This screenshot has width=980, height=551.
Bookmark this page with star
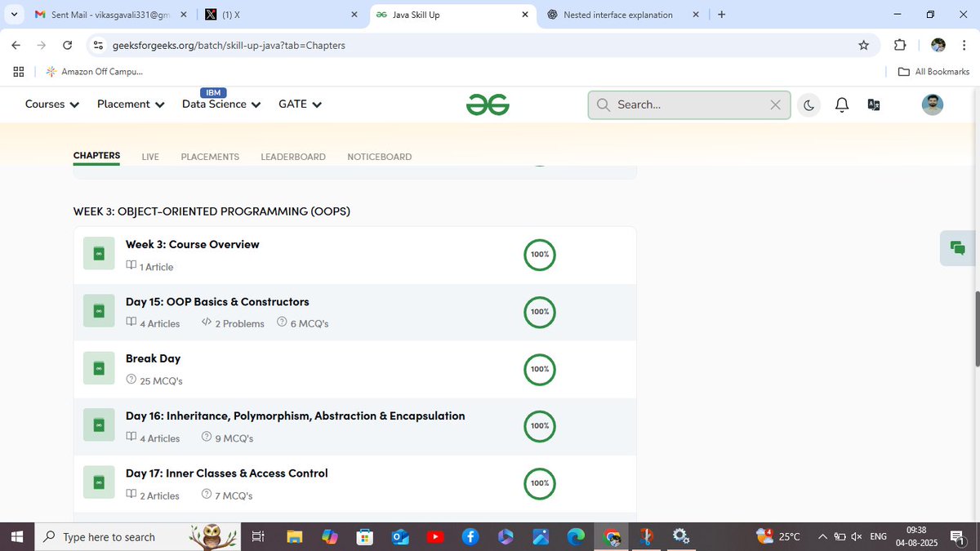864,45
